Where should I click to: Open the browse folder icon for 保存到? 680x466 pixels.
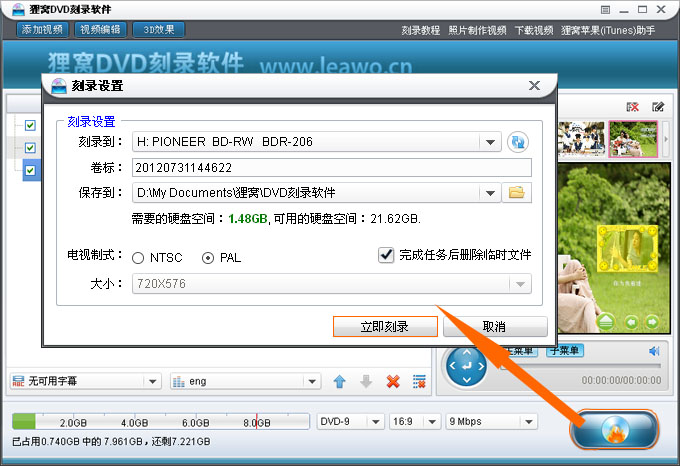(517, 192)
